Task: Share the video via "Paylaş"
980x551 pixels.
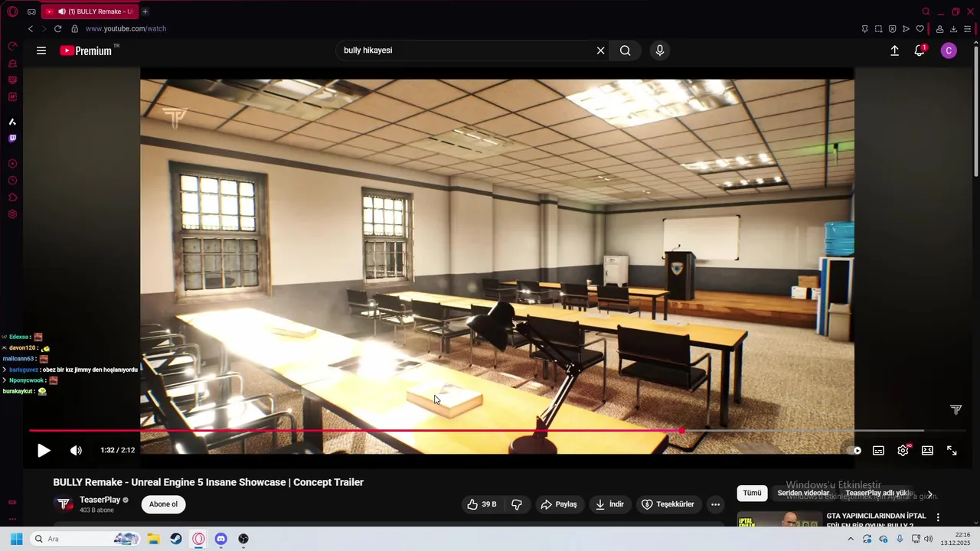Action: (558, 504)
